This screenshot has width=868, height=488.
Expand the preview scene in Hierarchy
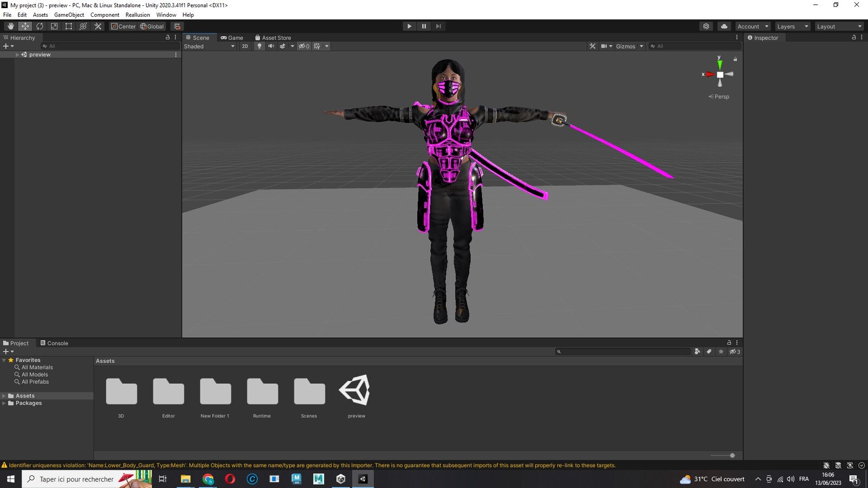[17, 55]
